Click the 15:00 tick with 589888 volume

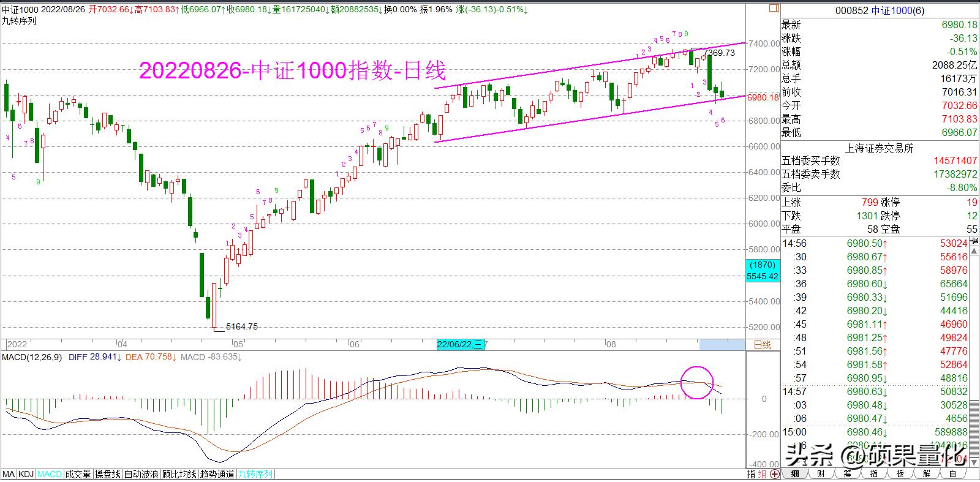pyautogui.click(x=875, y=432)
